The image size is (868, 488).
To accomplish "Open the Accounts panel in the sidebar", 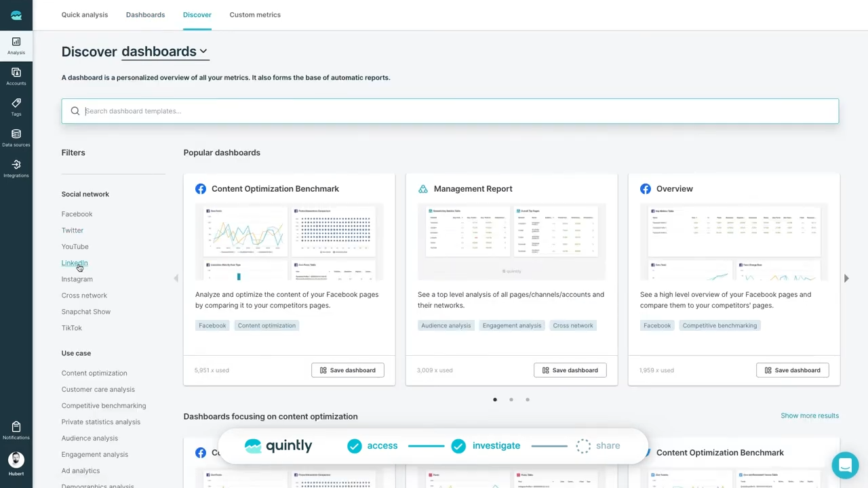I will click(x=16, y=76).
